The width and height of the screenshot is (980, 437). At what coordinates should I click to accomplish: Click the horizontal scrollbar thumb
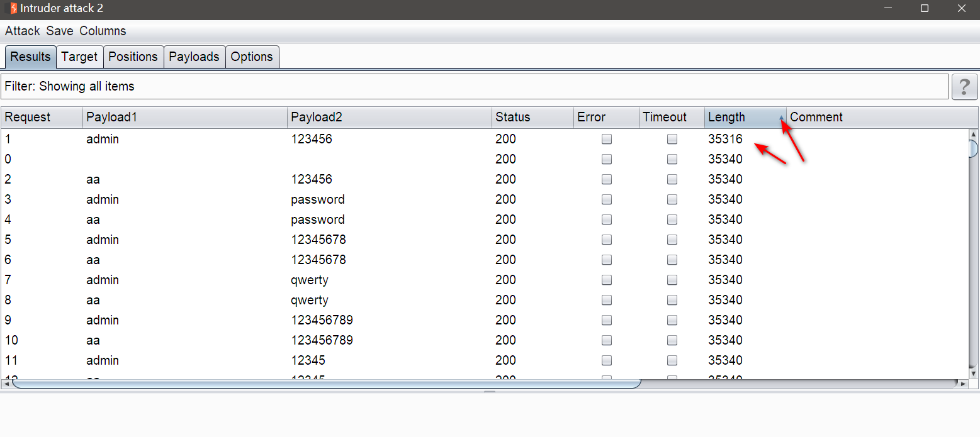coord(326,383)
